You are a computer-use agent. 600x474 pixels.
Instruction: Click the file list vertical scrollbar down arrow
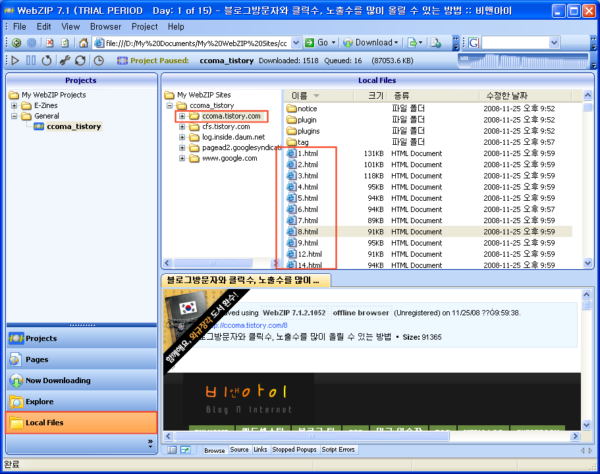(588, 263)
